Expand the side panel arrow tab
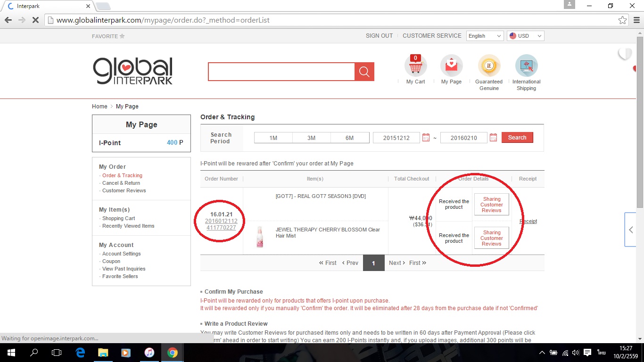Screen dimensions: 644x362 coord(631,230)
